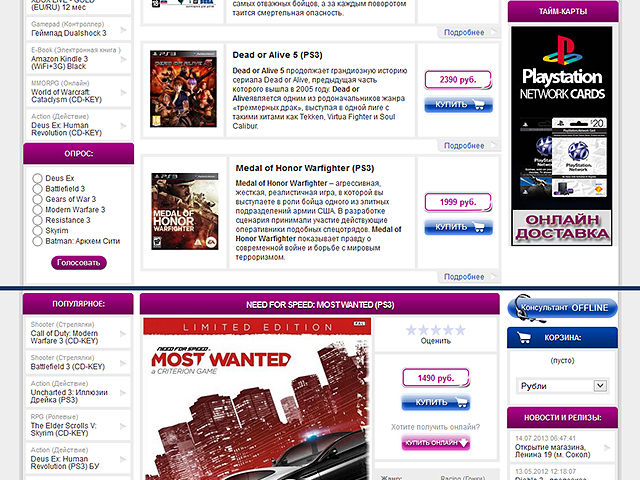The height and width of the screenshot is (480, 640).
Task: Add Need for Speed with Купить button
Action: click(435, 403)
